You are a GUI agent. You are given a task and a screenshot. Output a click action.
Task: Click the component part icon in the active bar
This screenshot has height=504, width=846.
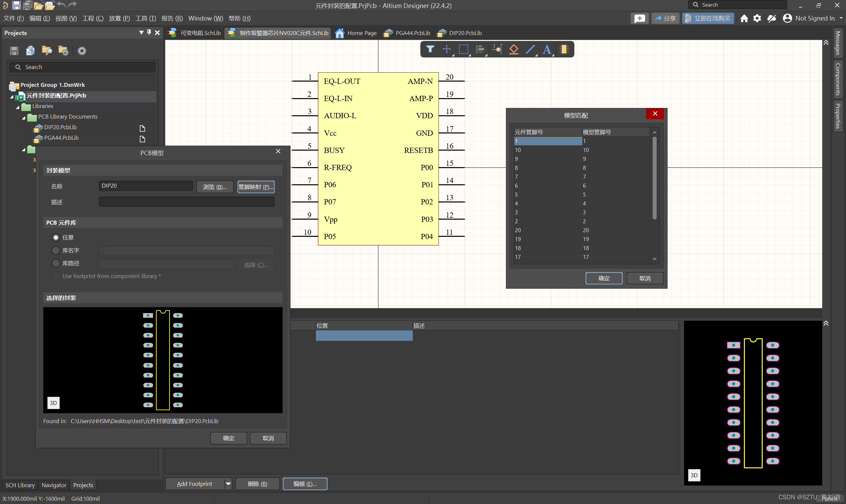coord(564,49)
